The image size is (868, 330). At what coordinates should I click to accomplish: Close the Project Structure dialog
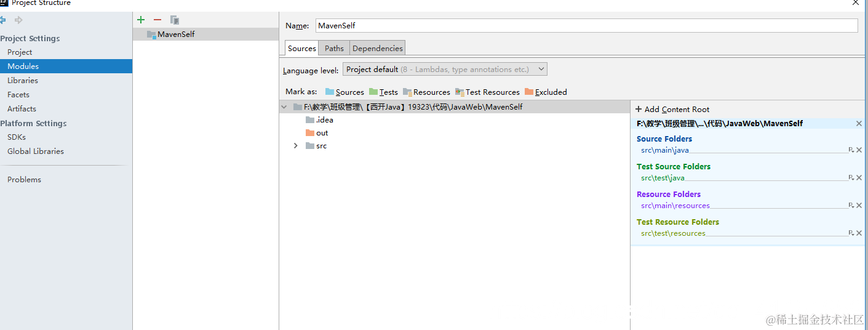[856, 3]
